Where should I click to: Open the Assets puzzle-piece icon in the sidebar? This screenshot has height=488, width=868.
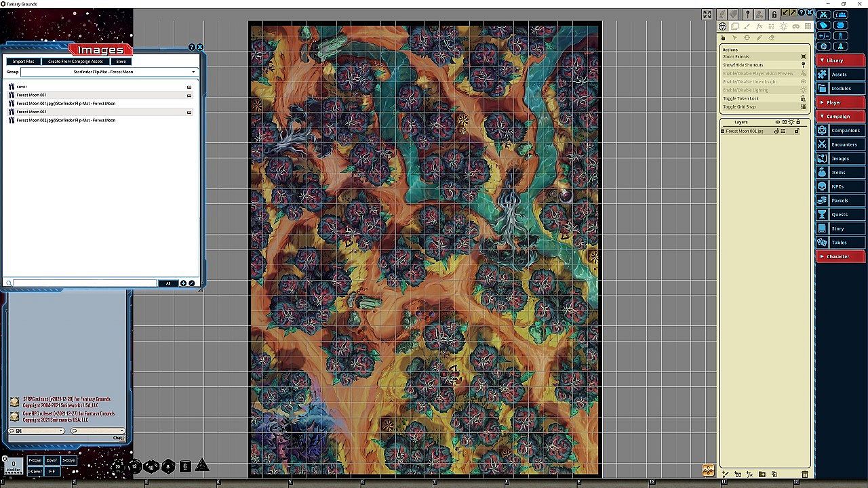coord(822,75)
